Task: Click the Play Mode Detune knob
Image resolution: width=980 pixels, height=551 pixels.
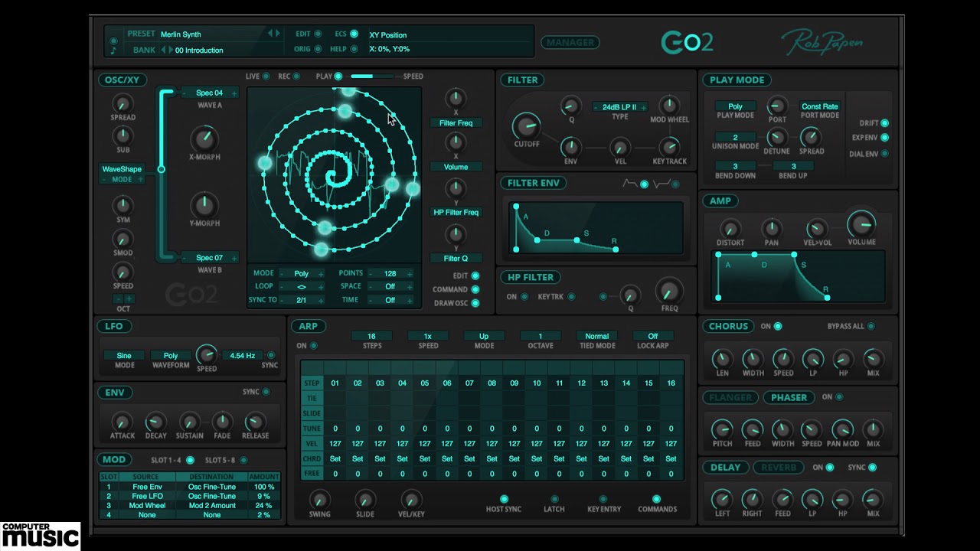Action: tap(777, 137)
